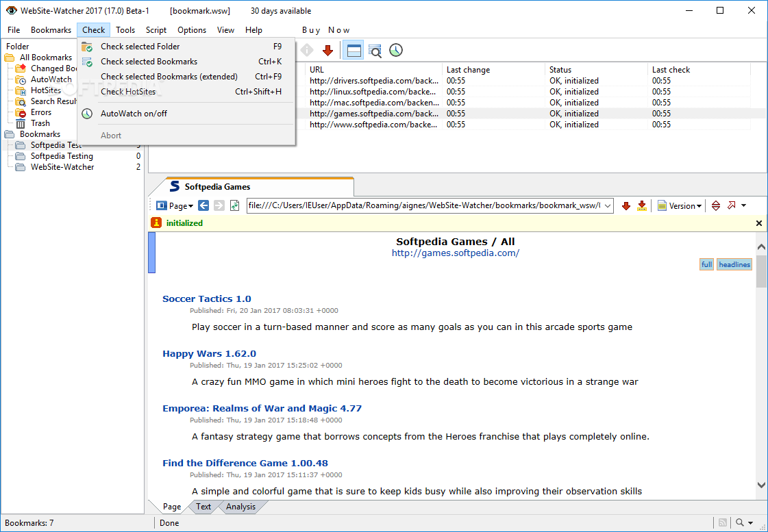Click the eye application icon in title bar
The width and height of the screenshot is (768, 532).
tap(11, 10)
